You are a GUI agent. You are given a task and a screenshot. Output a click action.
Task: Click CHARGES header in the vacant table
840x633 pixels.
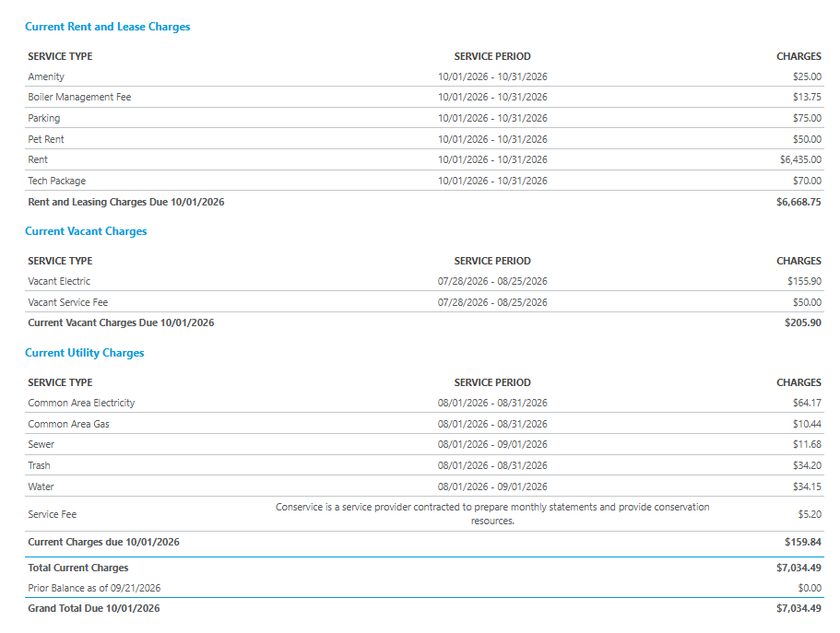tap(799, 261)
